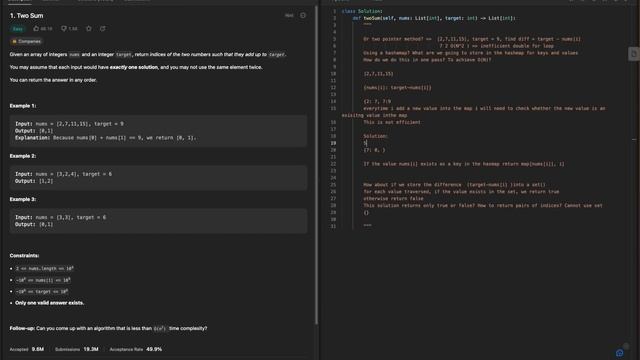Click 'Only one valid answer exists.' bullet
Viewport: 640px width, 360px height.
coord(49,303)
